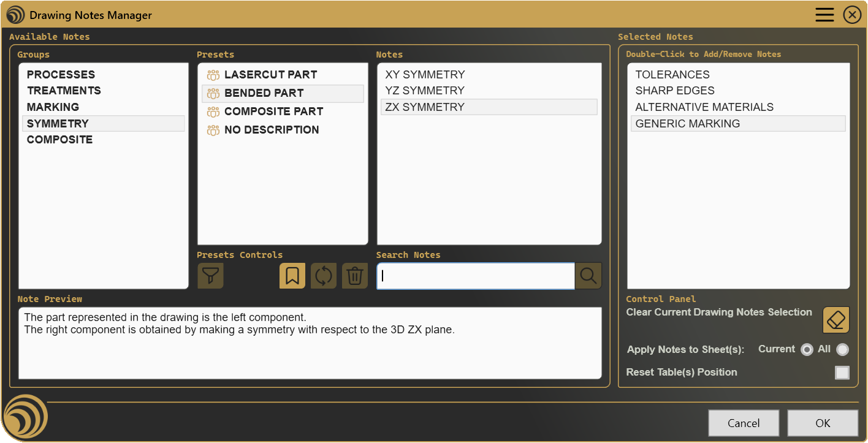Screen dimensions: 868x443
Task: Choose the BENDED PART preset
Action: point(283,93)
